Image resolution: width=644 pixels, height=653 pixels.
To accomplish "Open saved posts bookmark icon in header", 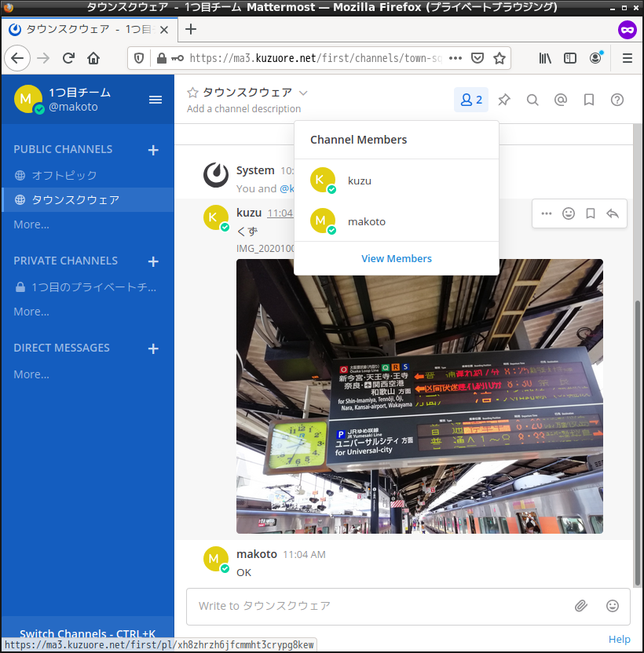I will coord(589,100).
